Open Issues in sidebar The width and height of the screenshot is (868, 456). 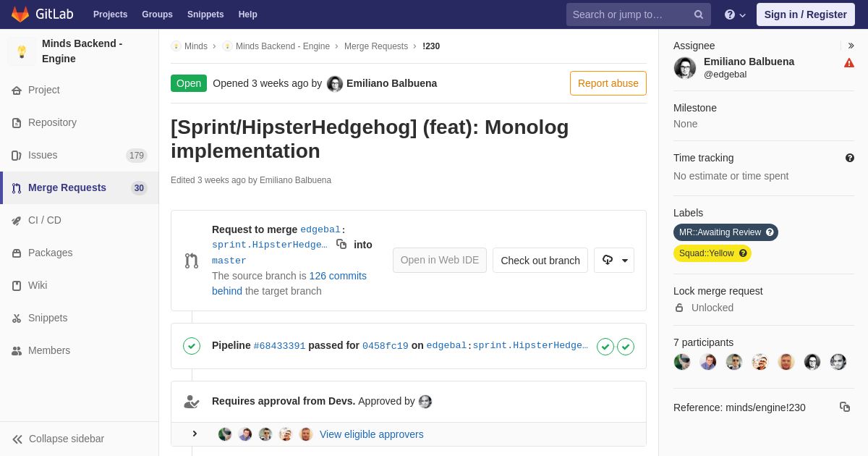click(80, 155)
